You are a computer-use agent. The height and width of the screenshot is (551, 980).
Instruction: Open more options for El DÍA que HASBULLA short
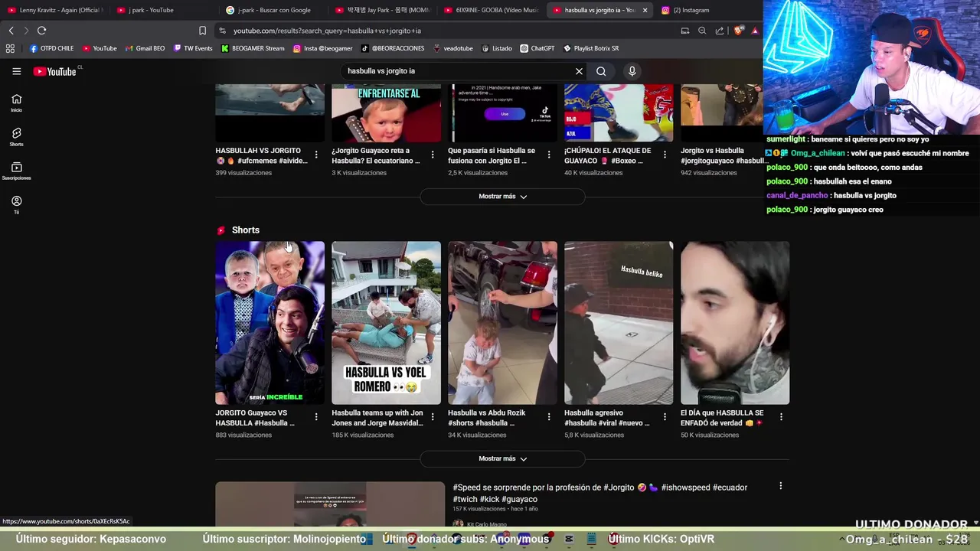[x=781, y=417]
